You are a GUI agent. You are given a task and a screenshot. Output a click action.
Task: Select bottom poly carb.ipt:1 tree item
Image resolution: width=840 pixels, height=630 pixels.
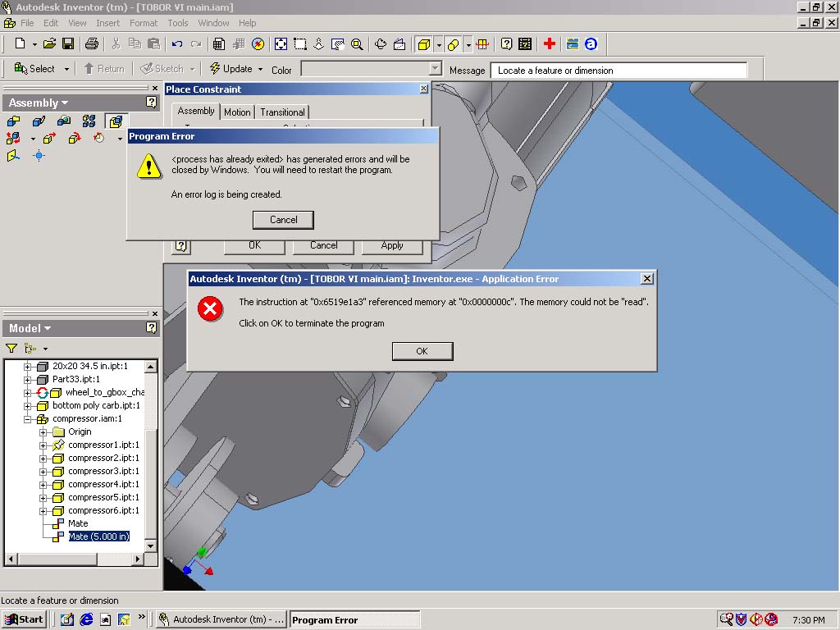click(x=96, y=405)
